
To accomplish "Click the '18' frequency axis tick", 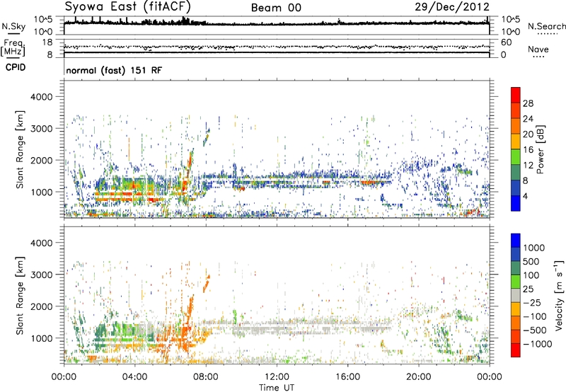I will click(x=47, y=42).
